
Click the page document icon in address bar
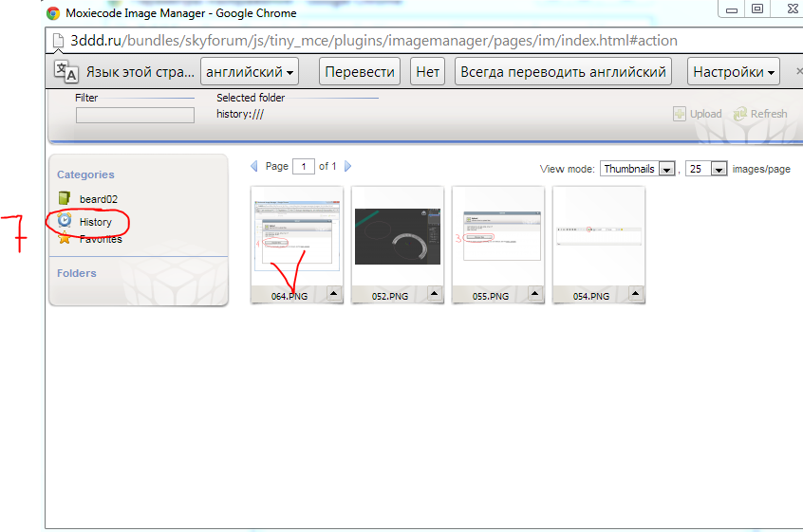click(59, 41)
